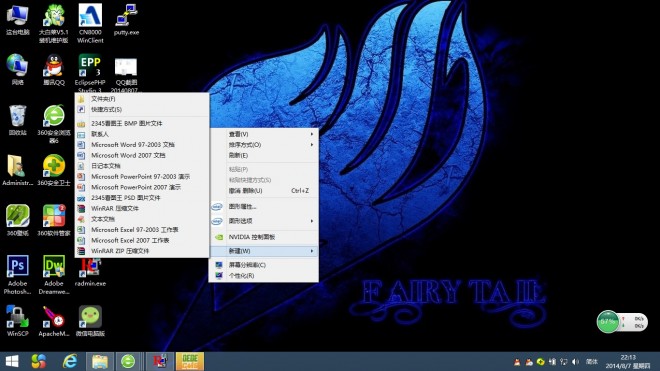660x371 pixels.
Task: Expand Intel 图形选项 graphics options submenu
Action: pyautogui.click(x=264, y=221)
